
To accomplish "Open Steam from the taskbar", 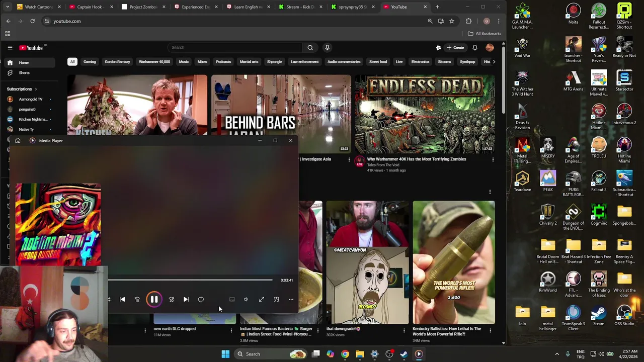I will tap(404, 354).
